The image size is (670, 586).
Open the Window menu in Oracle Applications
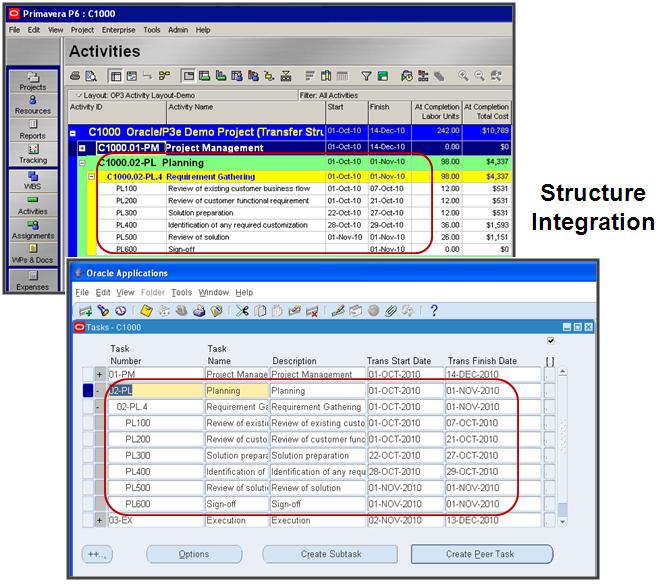tap(214, 292)
